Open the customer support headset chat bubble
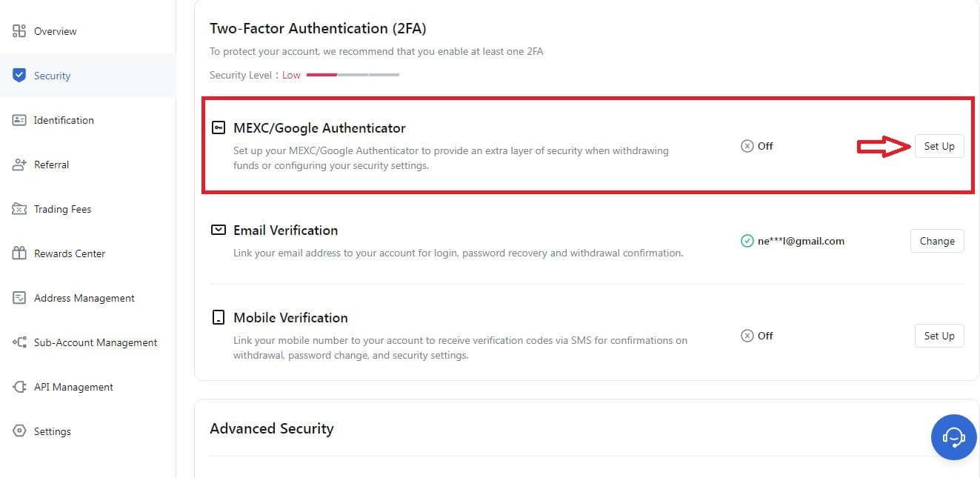The image size is (980, 478). [953, 437]
